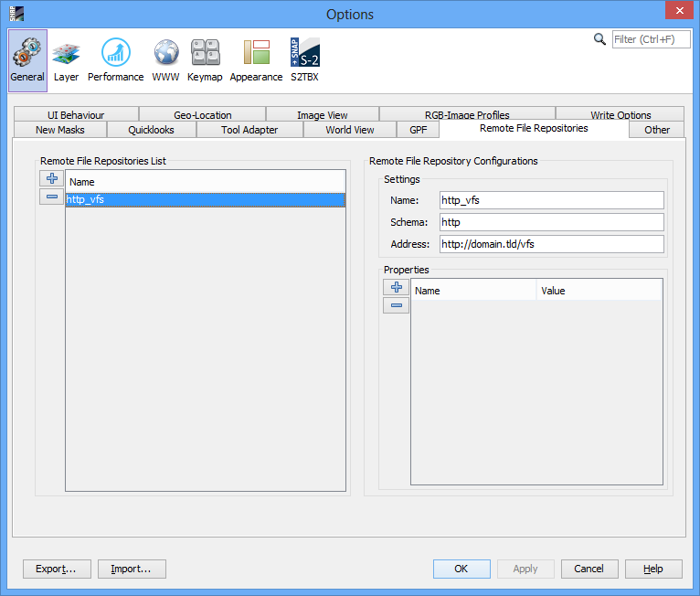The width and height of the screenshot is (700, 596).
Task: Switch to the Image View tab
Action: tap(323, 114)
